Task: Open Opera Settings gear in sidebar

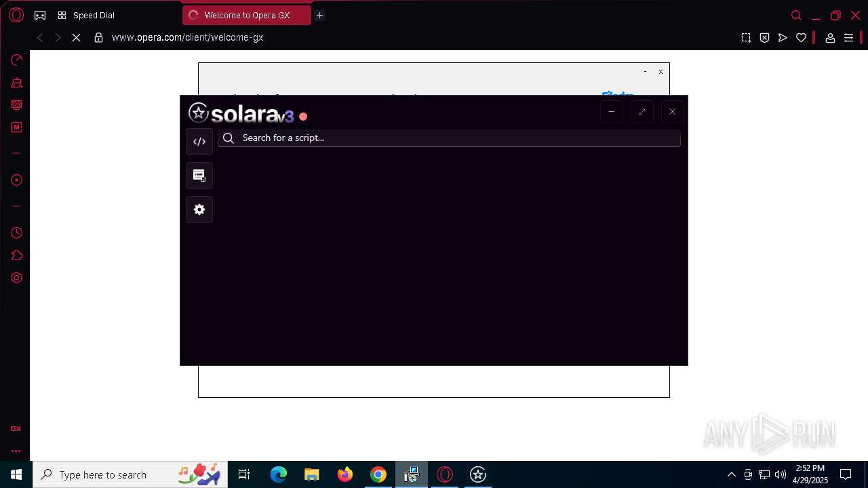Action: pyautogui.click(x=16, y=278)
